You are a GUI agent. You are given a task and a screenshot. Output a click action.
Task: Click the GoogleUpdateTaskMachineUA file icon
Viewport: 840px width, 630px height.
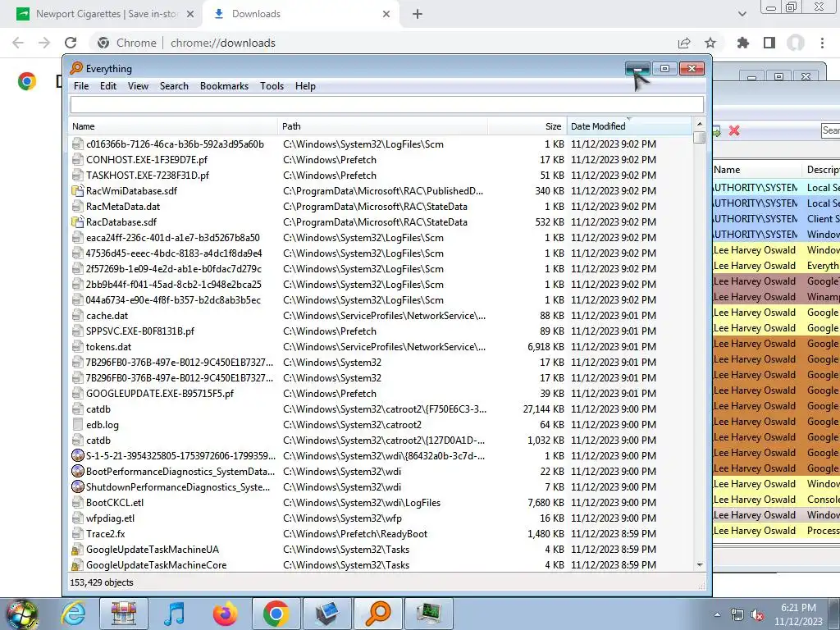click(78, 550)
